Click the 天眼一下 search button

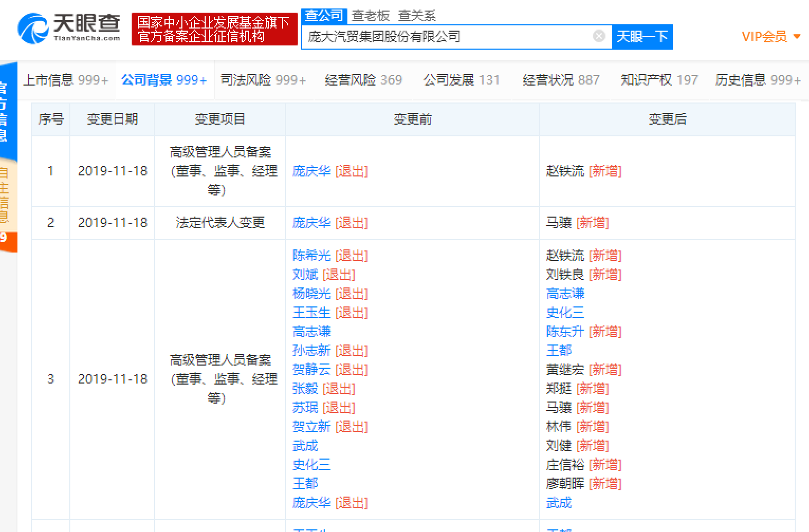pyautogui.click(x=642, y=36)
